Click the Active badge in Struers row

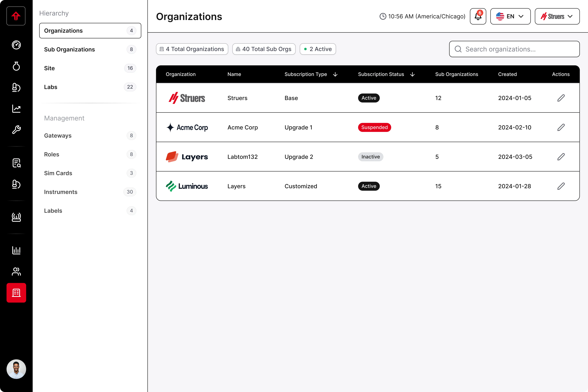point(369,98)
